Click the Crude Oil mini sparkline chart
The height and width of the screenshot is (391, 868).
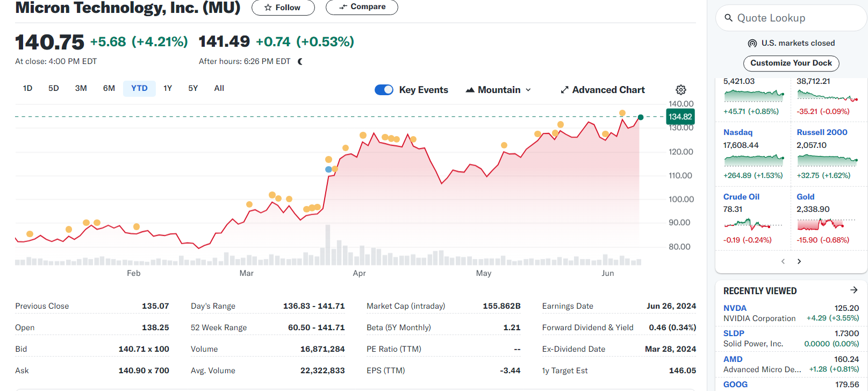tap(754, 224)
